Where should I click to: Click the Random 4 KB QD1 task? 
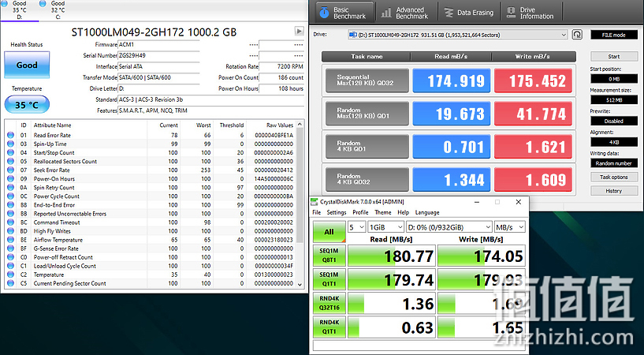click(367, 146)
